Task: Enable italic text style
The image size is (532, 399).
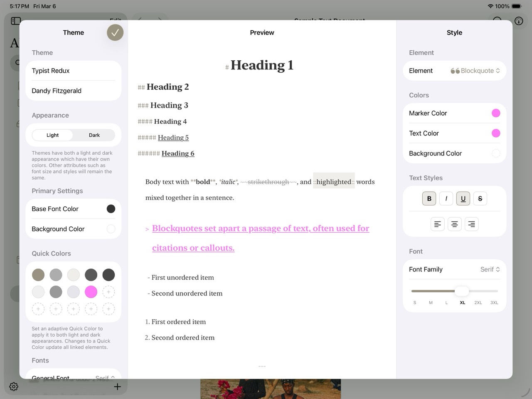Action: (x=446, y=198)
